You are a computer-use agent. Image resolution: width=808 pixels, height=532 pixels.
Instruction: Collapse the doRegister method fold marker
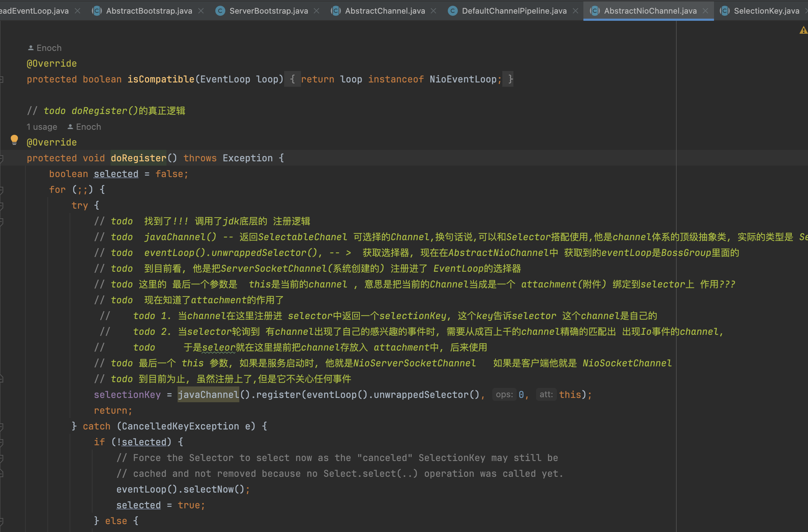point(1,158)
